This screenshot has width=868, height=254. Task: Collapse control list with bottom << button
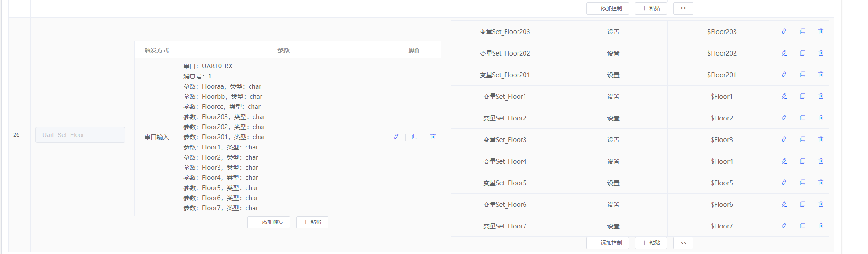tap(683, 243)
